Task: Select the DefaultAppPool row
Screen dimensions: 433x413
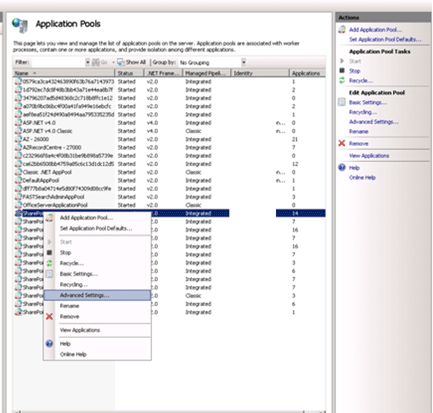Action: click(169, 180)
